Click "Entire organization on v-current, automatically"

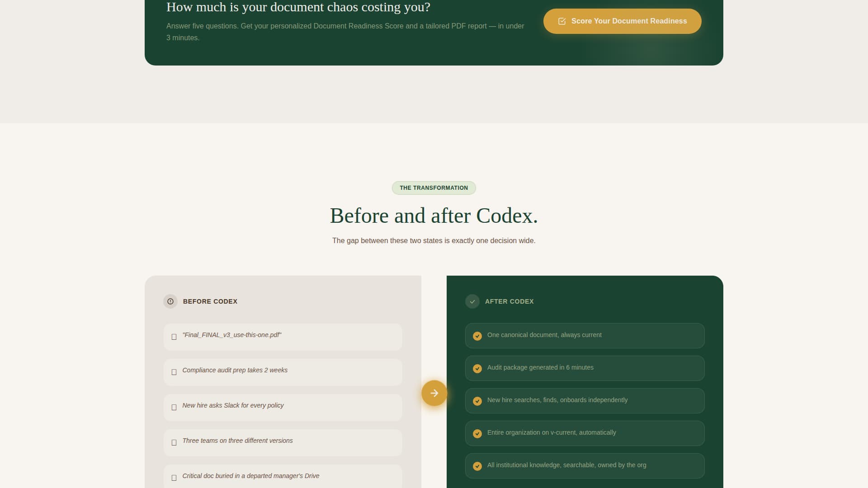click(x=552, y=432)
